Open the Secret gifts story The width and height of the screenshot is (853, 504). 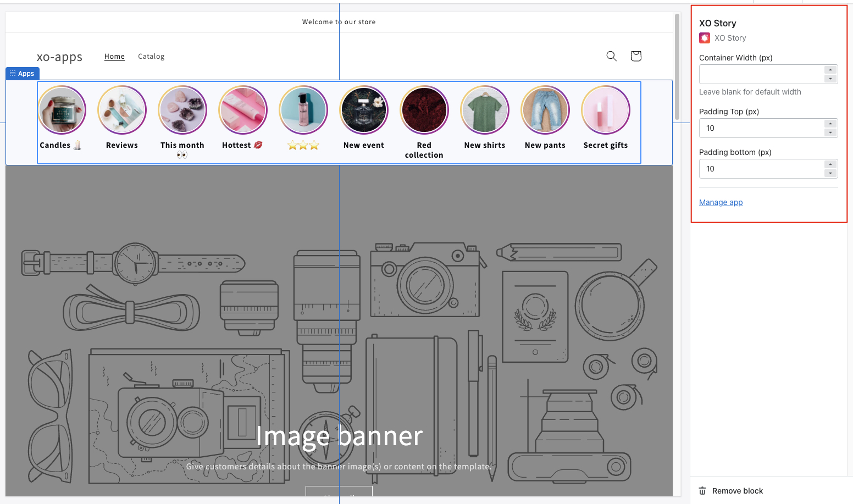pyautogui.click(x=606, y=110)
